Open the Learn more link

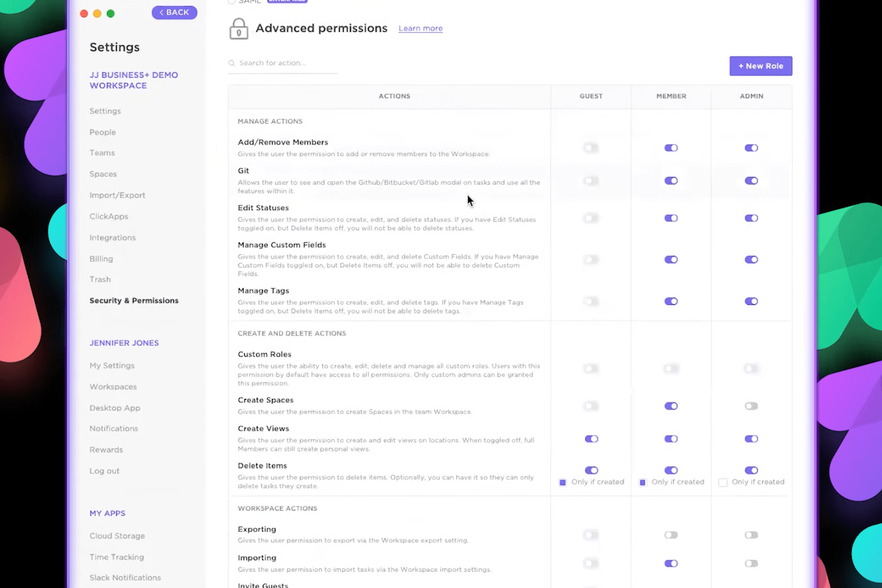click(420, 28)
